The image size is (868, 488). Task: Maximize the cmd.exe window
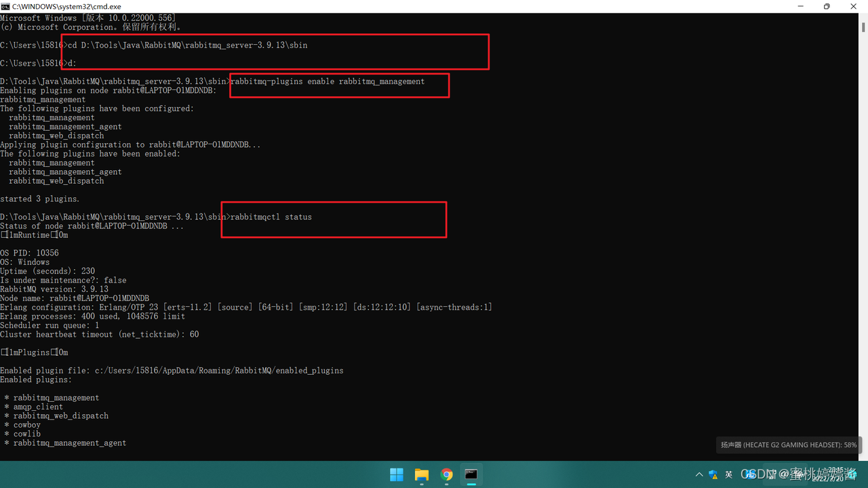(x=827, y=6)
